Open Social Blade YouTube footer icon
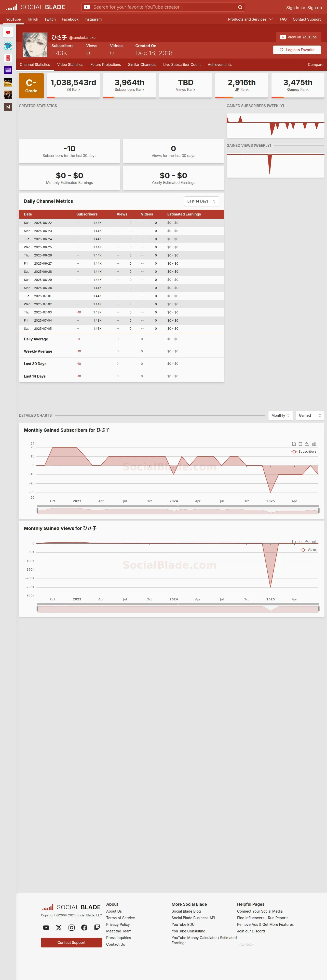The image size is (327, 980). (x=46, y=928)
